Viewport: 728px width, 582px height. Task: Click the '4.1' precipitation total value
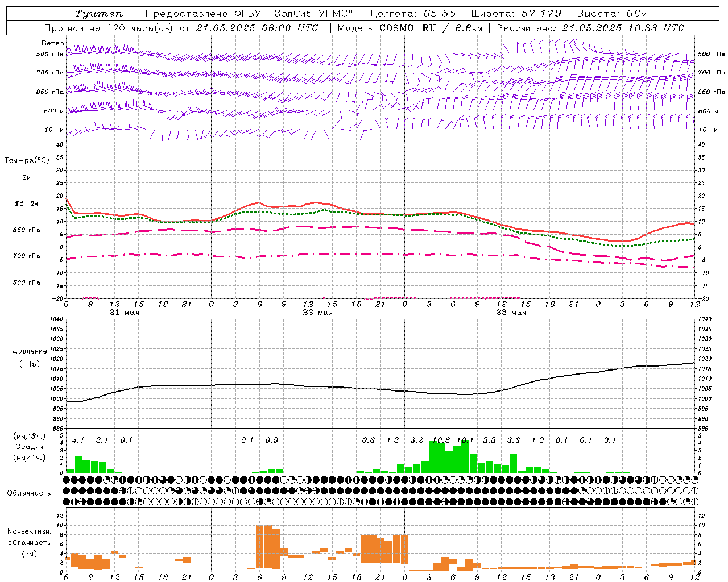78,440
